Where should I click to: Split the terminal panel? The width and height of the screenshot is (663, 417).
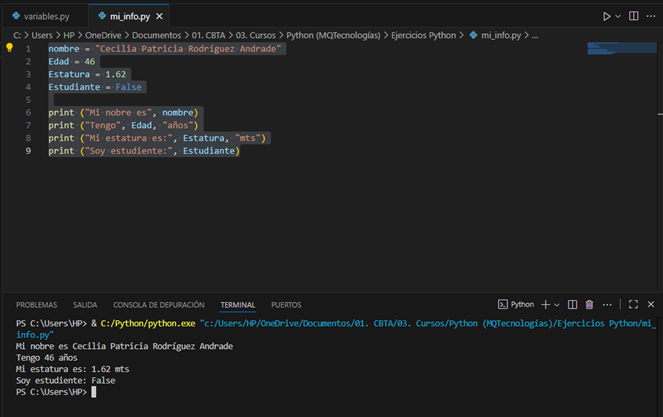(x=573, y=304)
